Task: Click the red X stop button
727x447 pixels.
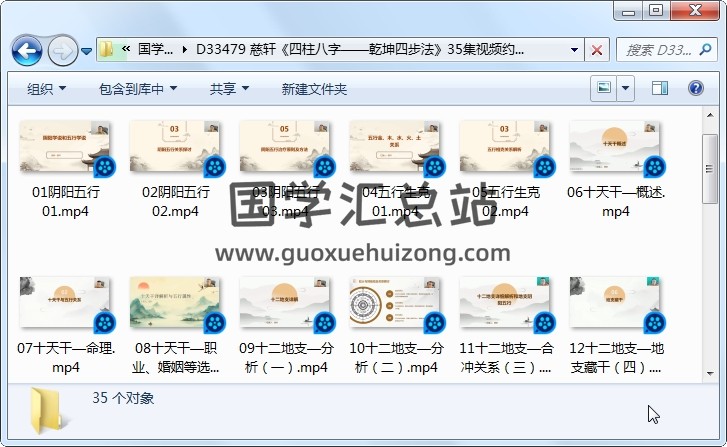Action: coord(597,50)
